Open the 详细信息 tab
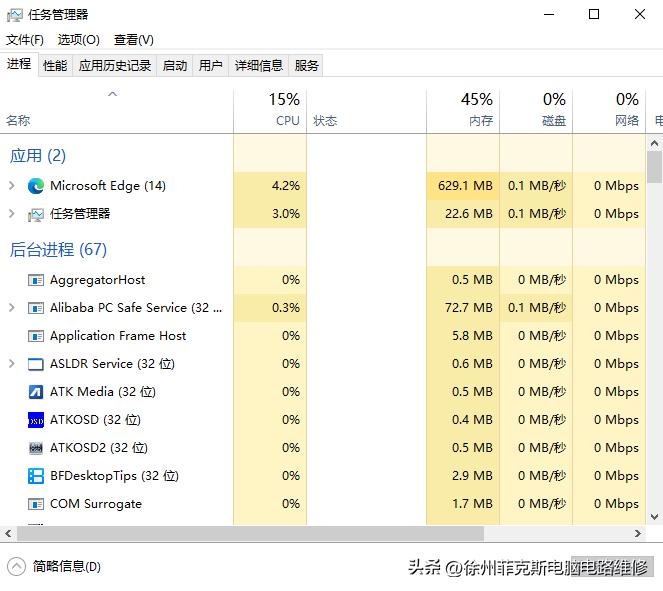This screenshot has height=591, width=663. coord(258,66)
